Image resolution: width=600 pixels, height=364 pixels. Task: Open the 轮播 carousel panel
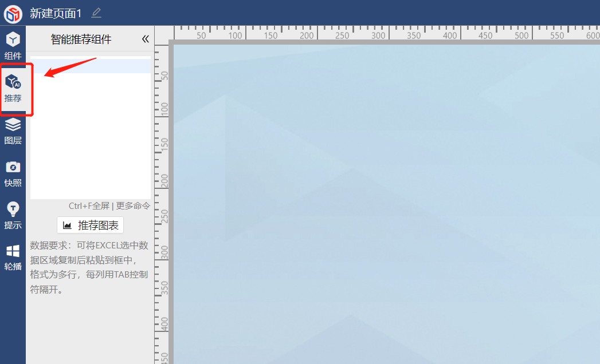(x=13, y=258)
